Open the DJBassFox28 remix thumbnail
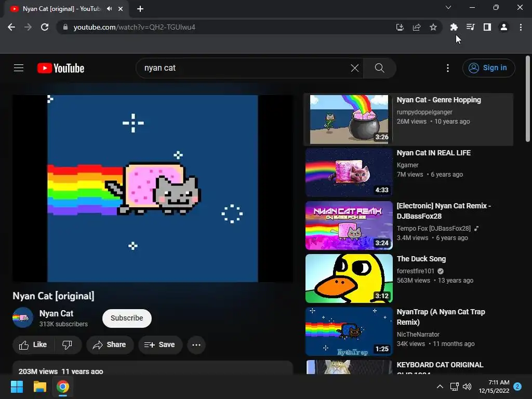This screenshot has width=532, height=399. tap(349, 225)
